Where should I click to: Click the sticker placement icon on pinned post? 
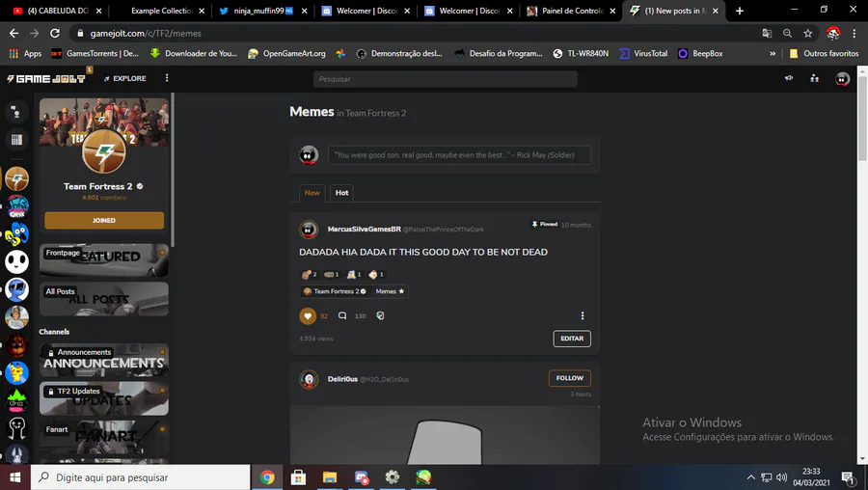(x=380, y=315)
